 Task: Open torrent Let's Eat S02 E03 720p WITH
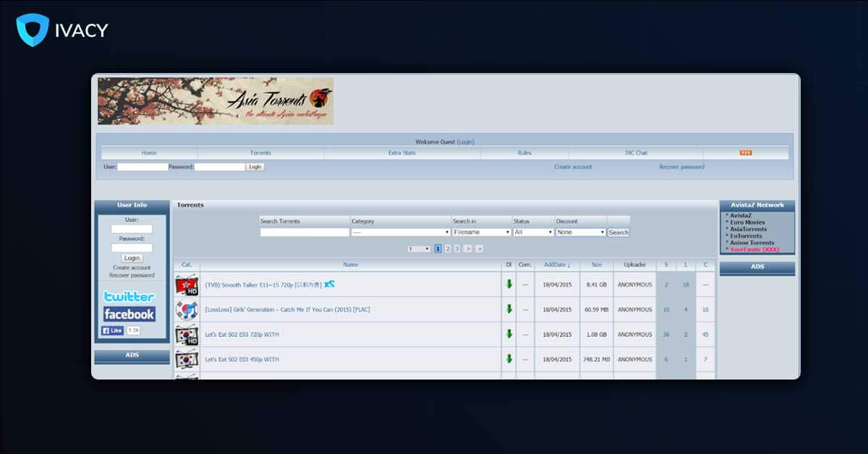pos(242,335)
